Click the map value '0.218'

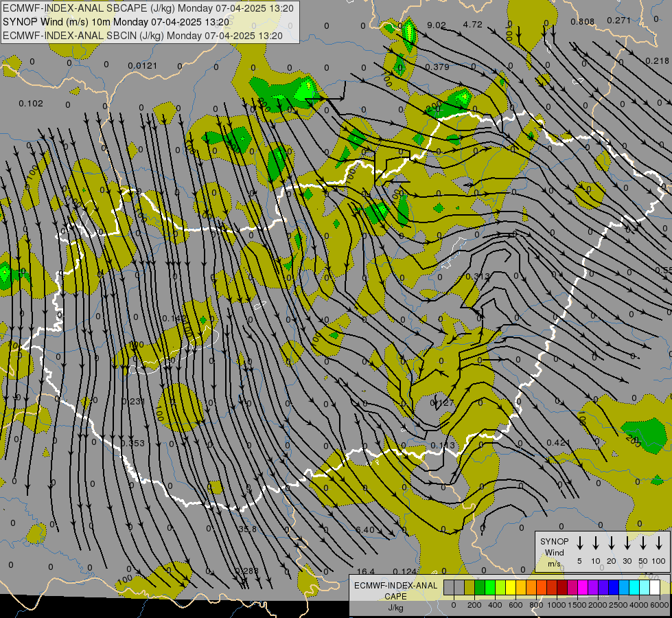[657, 61]
